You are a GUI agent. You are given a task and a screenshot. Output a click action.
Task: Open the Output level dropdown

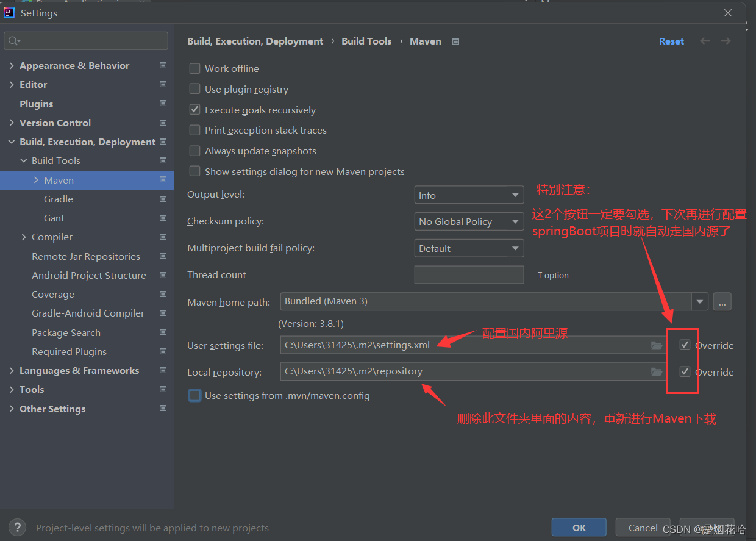pos(469,195)
